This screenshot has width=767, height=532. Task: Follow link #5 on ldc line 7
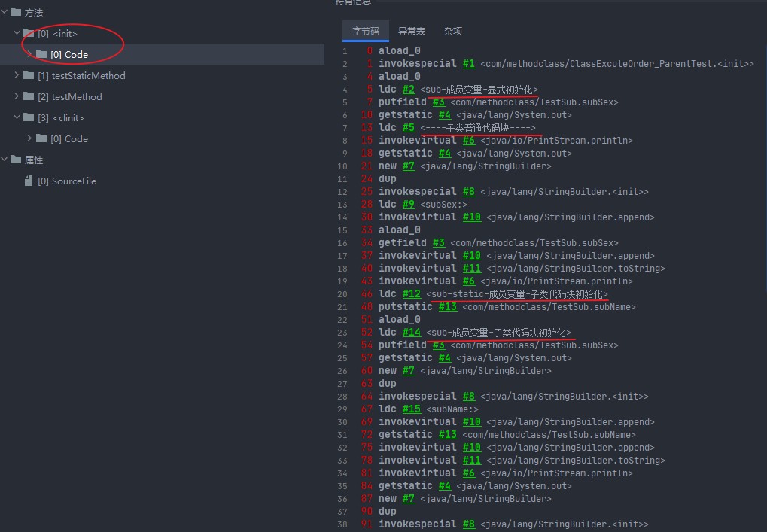click(x=409, y=127)
